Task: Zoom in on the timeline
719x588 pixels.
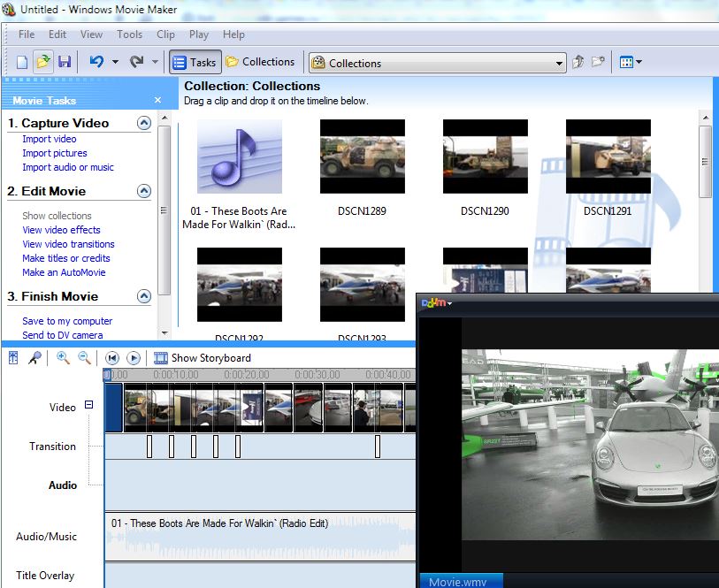Action: click(63, 358)
